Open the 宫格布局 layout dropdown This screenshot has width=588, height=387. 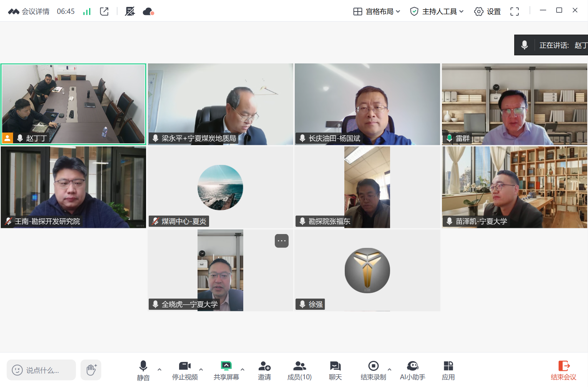pos(377,12)
